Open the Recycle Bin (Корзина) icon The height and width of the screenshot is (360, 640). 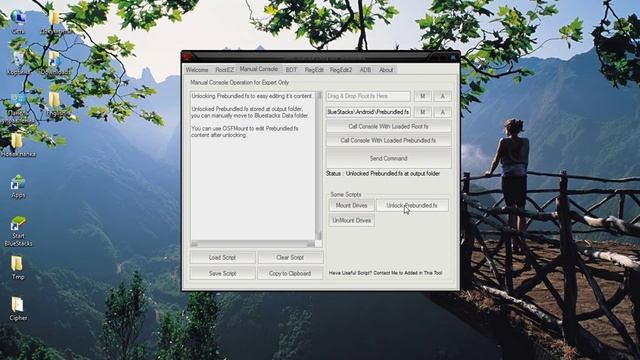pyautogui.click(x=18, y=63)
